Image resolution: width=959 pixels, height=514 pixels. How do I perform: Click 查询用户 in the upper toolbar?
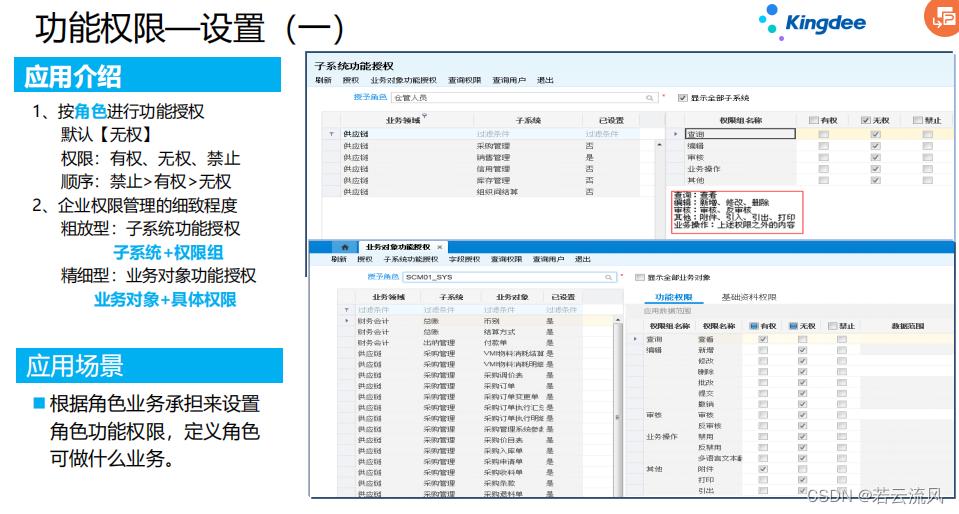(x=509, y=80)
